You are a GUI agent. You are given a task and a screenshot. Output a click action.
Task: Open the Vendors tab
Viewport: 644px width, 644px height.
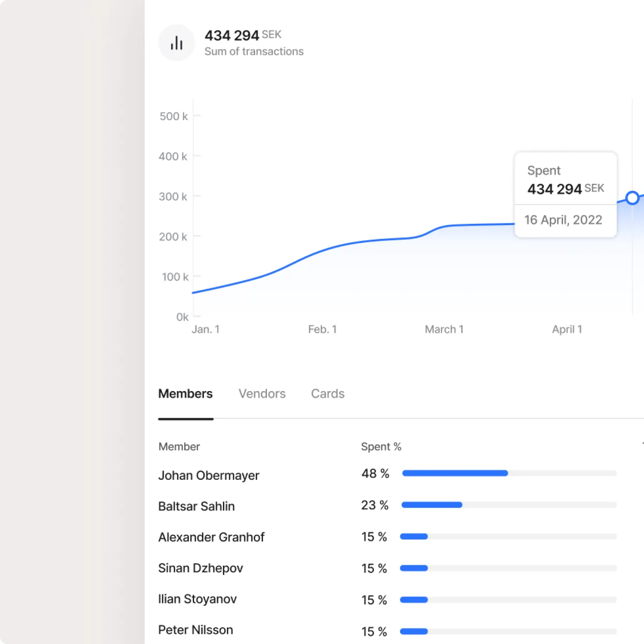pos(262,394)
